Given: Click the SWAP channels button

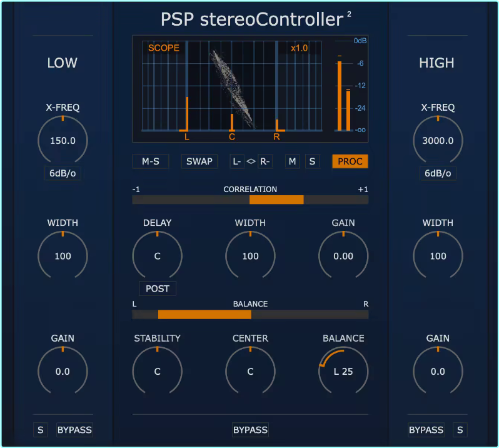Looking at the screenshot, I should 199,161.
